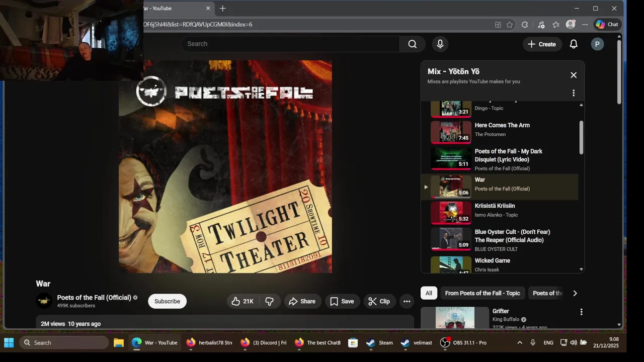Click the YouTube search magnifier button
Image resolution: width=644 pixels, height=362 pixels.
413,44
